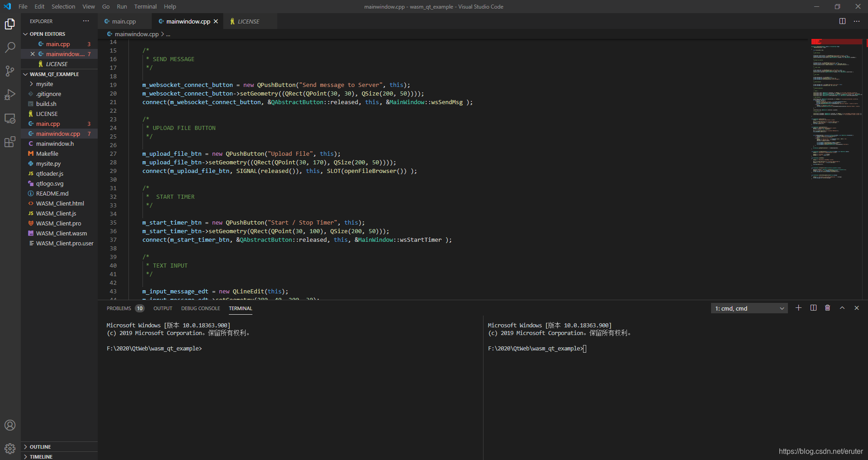868x460 pixels.
Task: Open the Edit menu
Action: pyautogui.click(x=40, y=6)
